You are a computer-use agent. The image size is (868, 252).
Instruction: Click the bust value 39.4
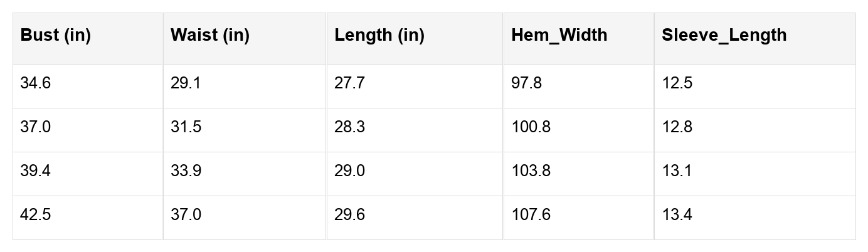pyautogui.click(x=35, y=171)
